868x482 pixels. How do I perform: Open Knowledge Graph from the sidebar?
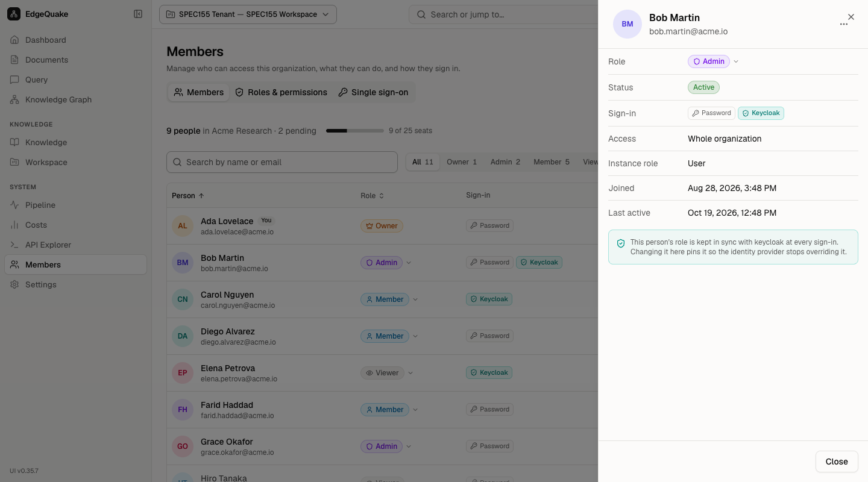pos(75,99)
